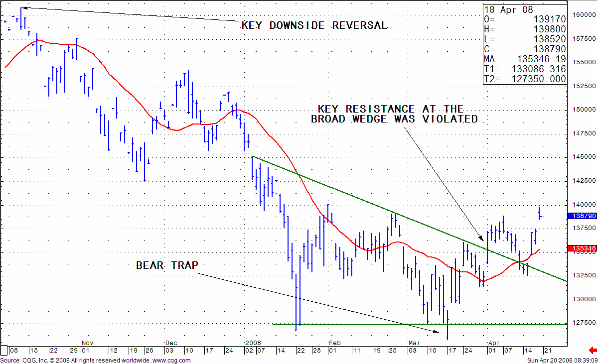Click the Nov label on the time axis

(x=87, y=343)
